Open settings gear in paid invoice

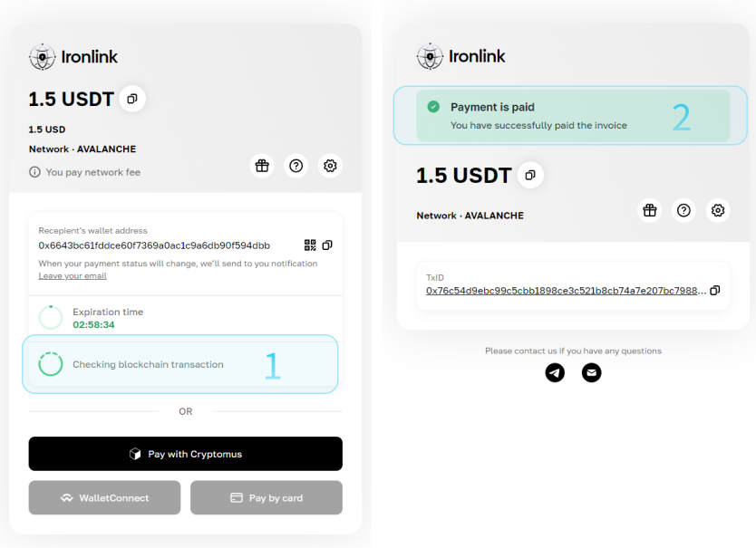click(718, 210)
